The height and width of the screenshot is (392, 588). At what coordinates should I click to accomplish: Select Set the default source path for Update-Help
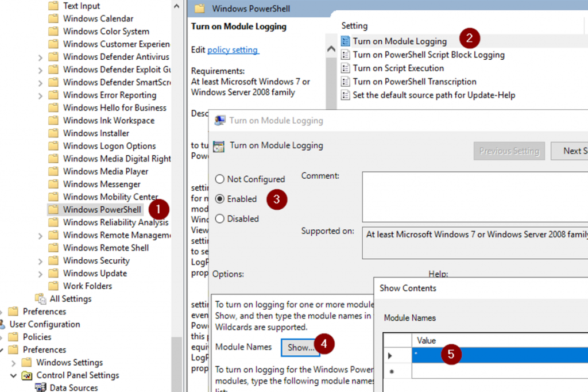434,95
